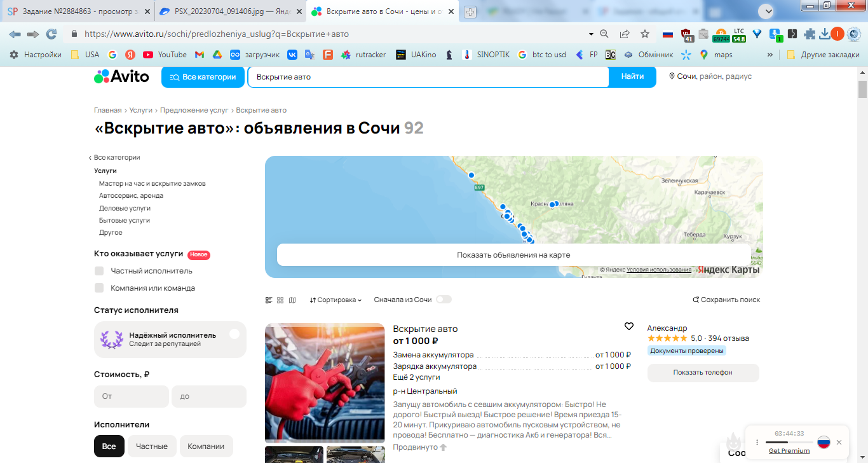868x463 pixels.
Task: Open the Google Drive bookmark icon
Action: pyautogui.click(x=217, y=55)
